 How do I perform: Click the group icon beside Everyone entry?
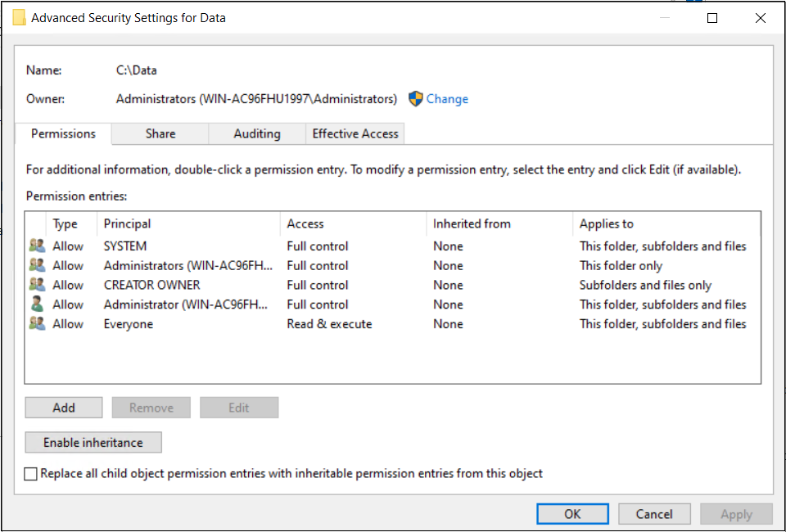tap(37, 324)
